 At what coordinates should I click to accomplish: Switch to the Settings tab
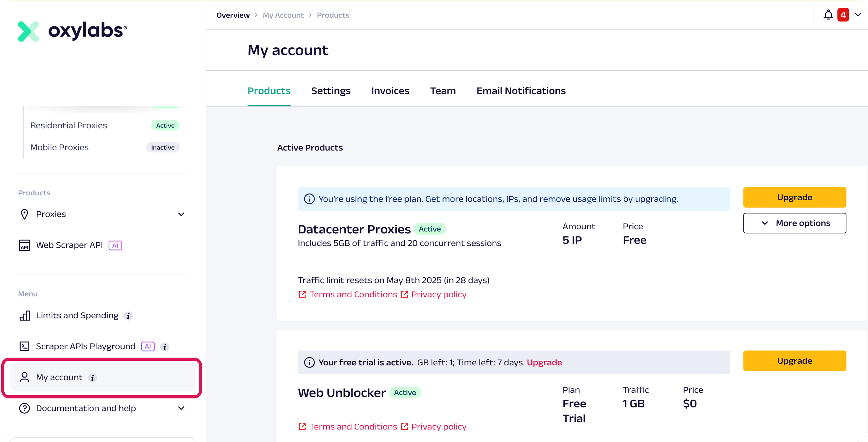331,91
